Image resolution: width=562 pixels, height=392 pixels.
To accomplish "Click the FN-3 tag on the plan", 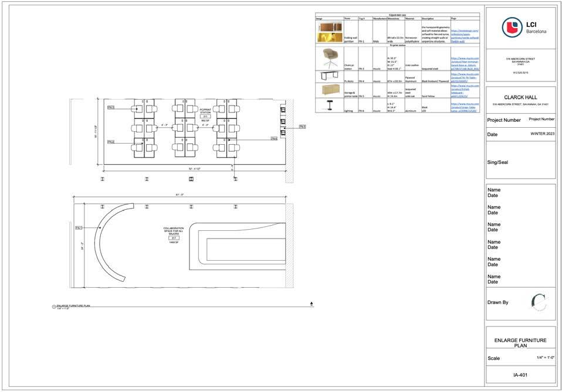I will tap(111, 107).
